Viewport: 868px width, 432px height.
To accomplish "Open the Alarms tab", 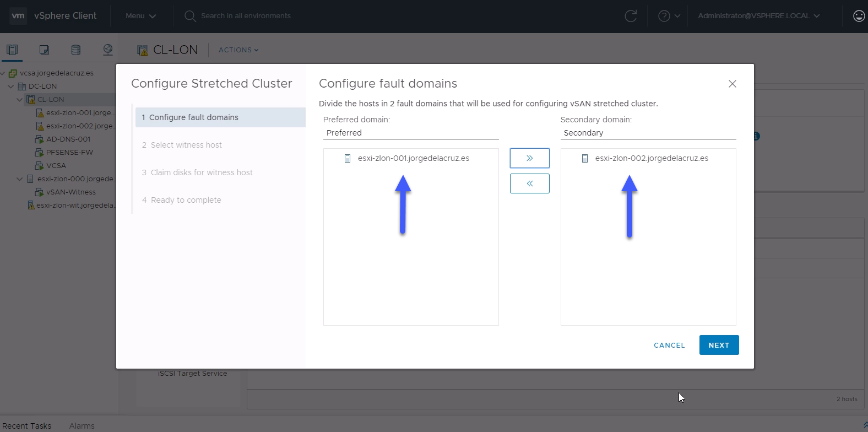I will point(82,426).
